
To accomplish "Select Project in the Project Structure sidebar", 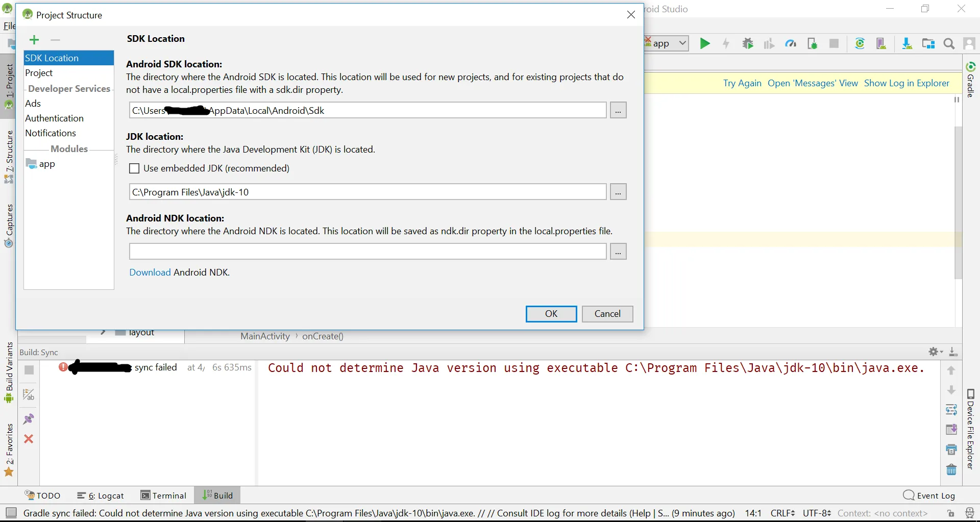I will pyautogui.click(x=69, y=73).
